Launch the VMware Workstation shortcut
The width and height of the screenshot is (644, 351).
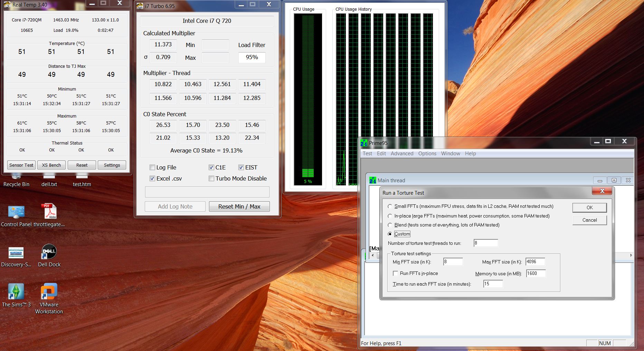[x=49, y=299]
